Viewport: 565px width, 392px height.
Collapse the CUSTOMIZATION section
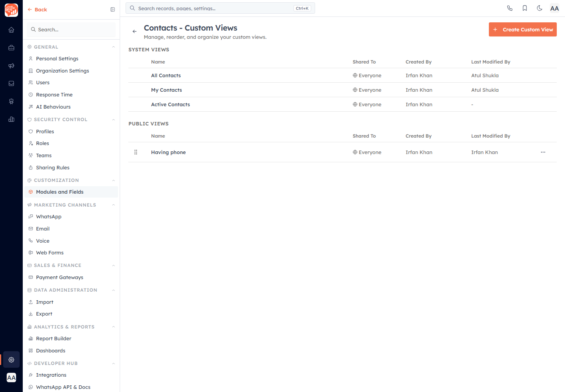[x=113, y=180]
